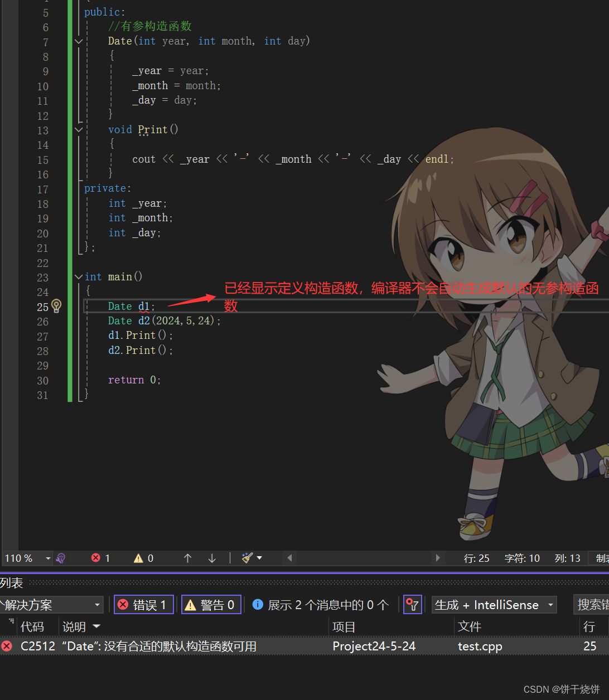Click the _month = month assignment on line 10
Viewport: 609px width, 700px height.
(177, 86)
